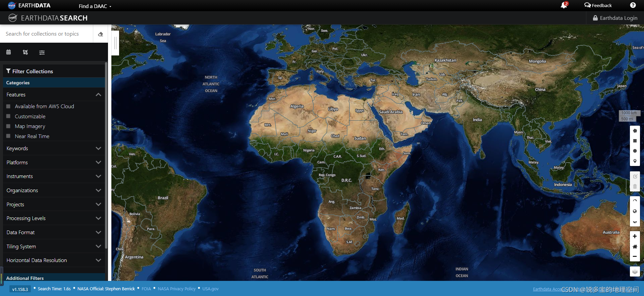Collapse the Features section
Image resolution: width=644 pixels, height=296 pixels.
click(54, 94)
